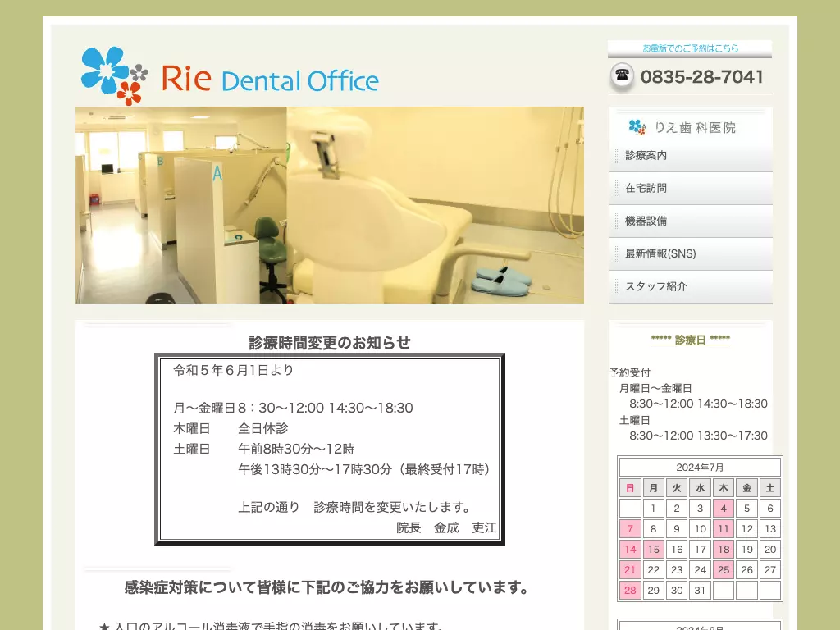Click the 木曜日 全日休診 line
This screenshot has height=630, width=840.
point(231,428)
